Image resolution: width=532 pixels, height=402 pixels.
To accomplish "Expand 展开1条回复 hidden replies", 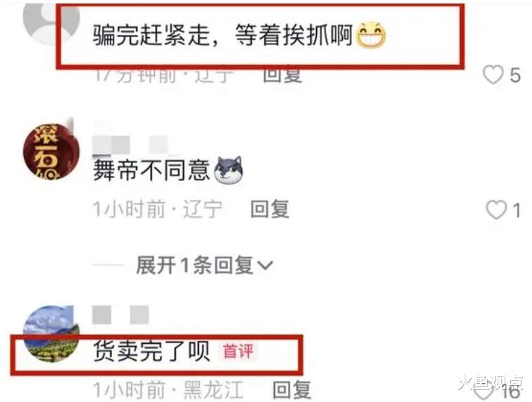I will [x=204, y=265].
